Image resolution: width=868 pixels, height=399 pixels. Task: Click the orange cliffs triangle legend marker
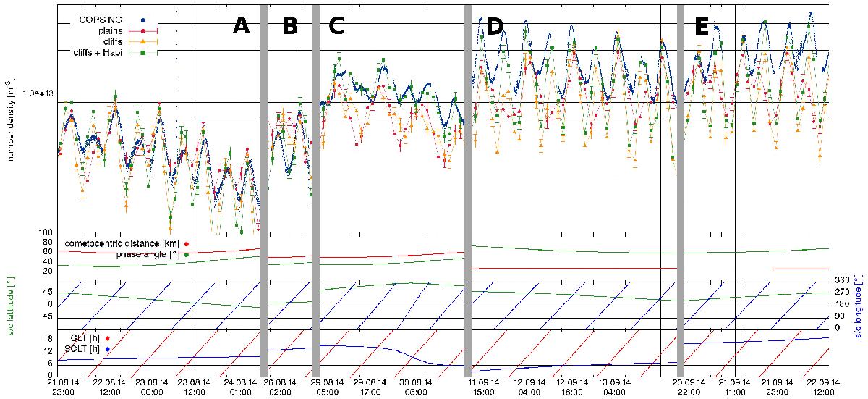point(143,42)
